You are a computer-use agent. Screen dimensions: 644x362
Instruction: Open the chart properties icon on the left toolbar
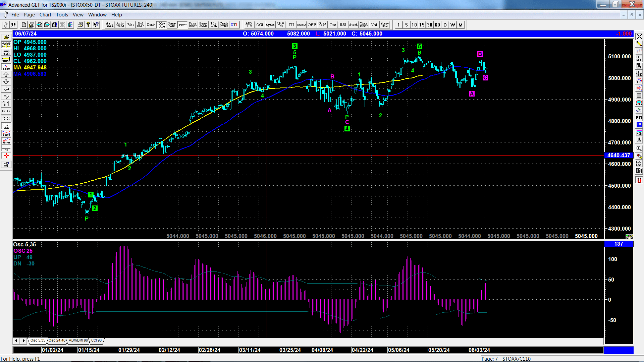tap(6, 165)
